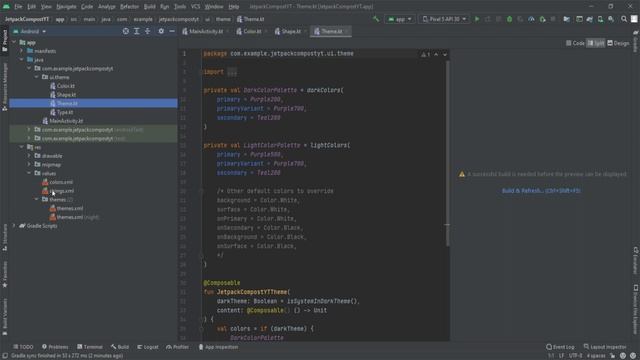Expand all in project panel toolbar
This screenshot has width=640, height=360.
[137, 31]
